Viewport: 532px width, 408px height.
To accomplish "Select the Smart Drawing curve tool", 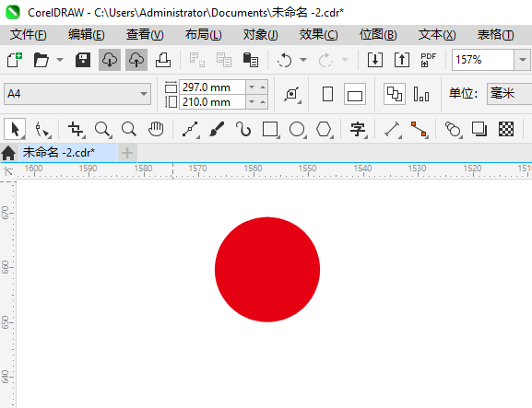I will [x=243, y=129].
